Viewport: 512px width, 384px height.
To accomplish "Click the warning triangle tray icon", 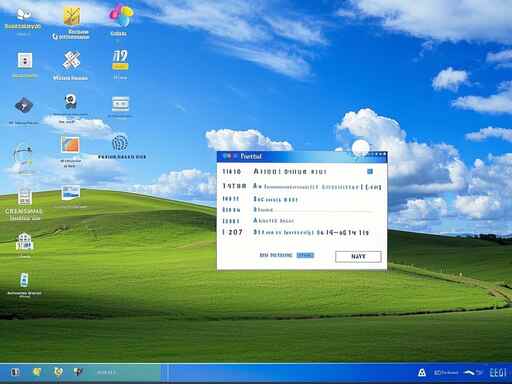I will point(422,372).
